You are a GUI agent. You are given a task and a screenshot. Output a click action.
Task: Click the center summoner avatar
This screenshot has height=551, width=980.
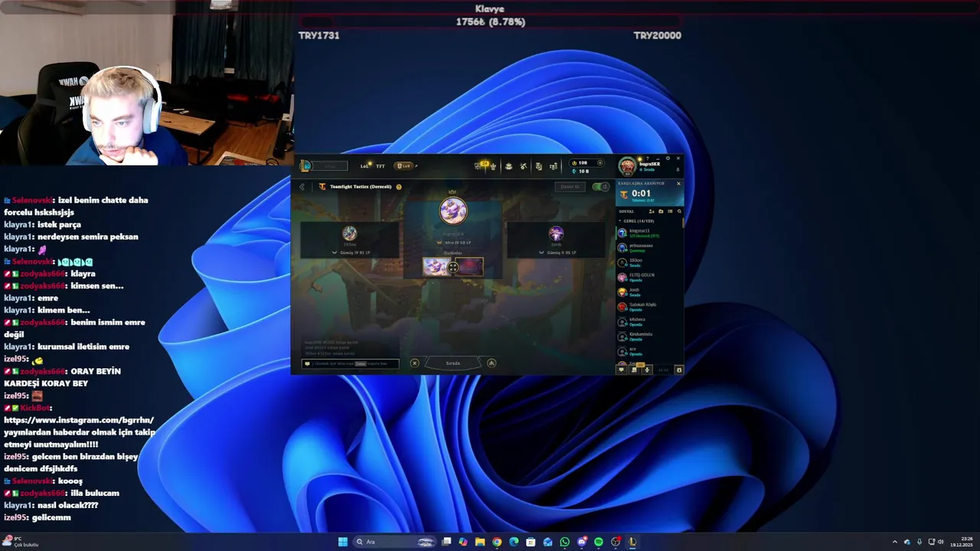[453, 211]
